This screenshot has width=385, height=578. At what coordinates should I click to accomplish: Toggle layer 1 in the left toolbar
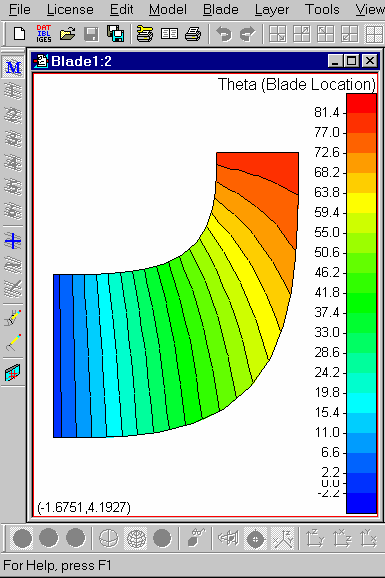13,91
